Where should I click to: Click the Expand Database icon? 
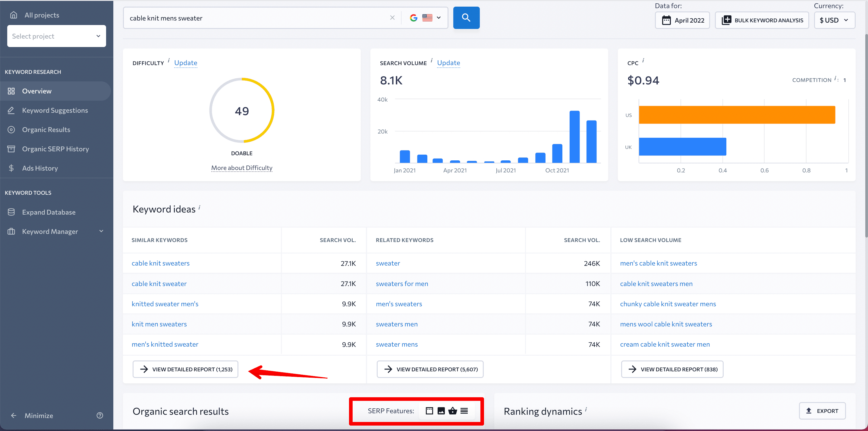(x=11, y=212)
